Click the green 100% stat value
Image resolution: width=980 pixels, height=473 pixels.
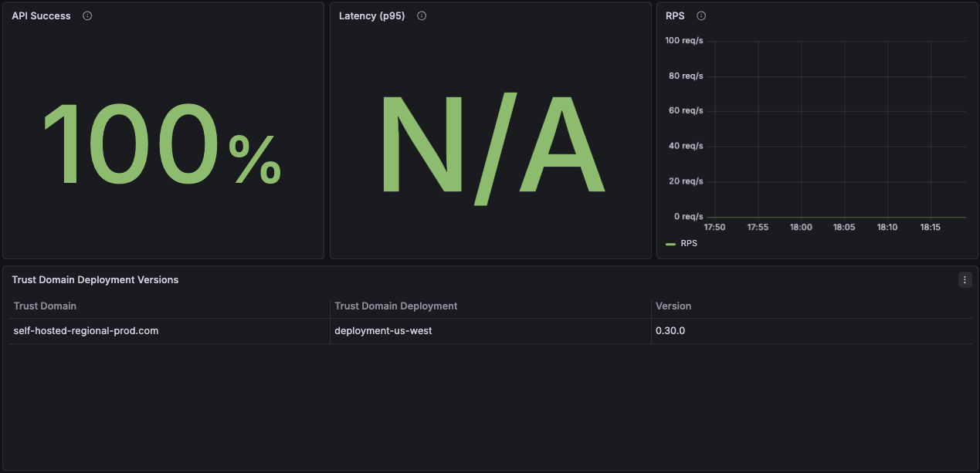(x=162, y=143)
